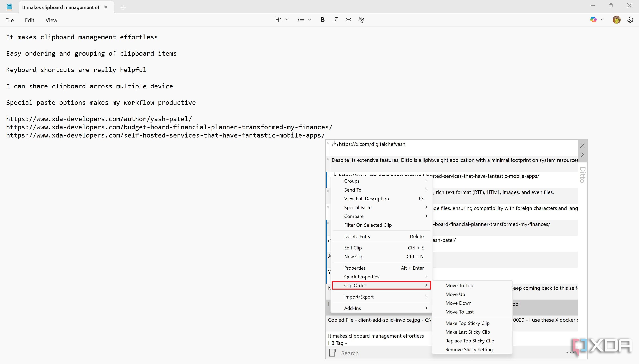Screen dimensions: 639x364
Task: Click the paste icon before x.com clip
Action: click(x=335, y=143)
